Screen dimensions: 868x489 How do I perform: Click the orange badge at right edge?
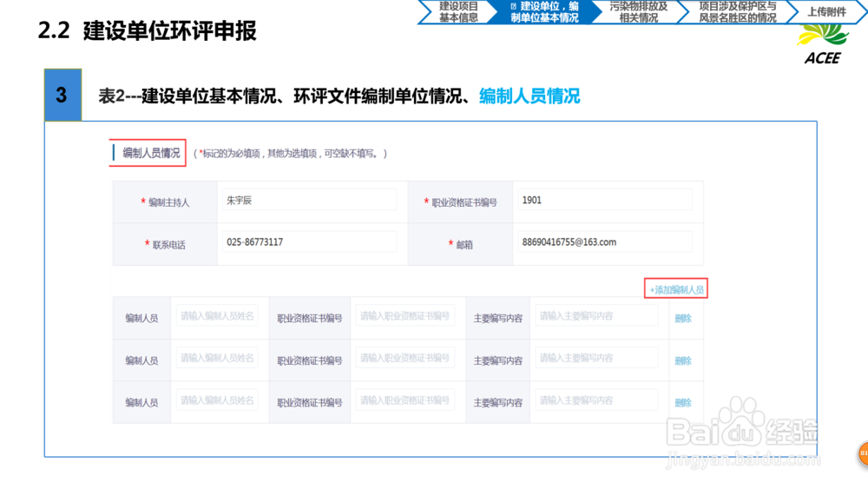[x=863, y=453]
